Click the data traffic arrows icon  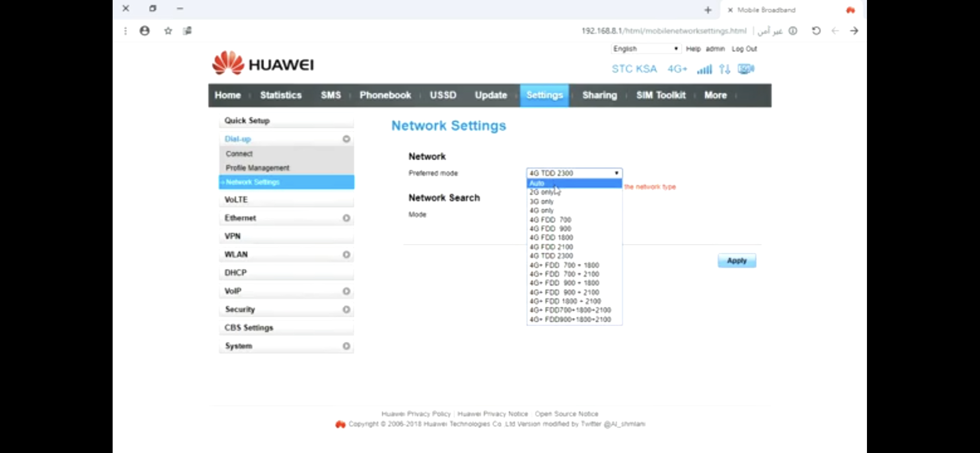tap(725, 69)
